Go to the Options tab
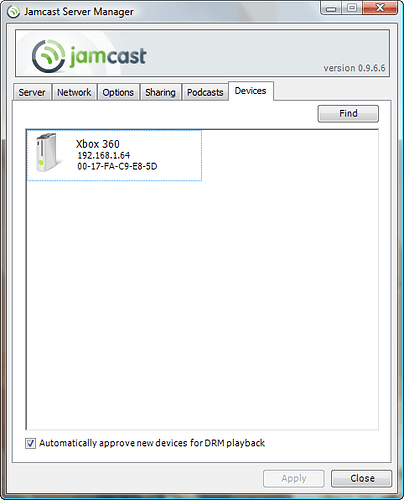 coord(118,92)
